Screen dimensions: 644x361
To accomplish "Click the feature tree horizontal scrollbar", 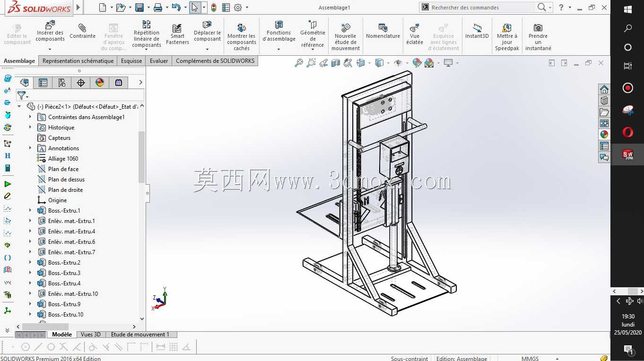I will point(45,327).
